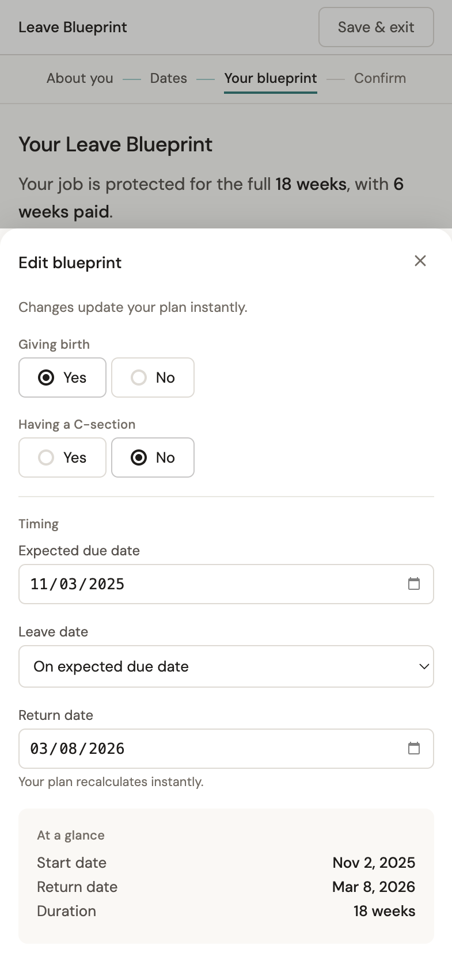Select Yes for Giving birth
Screen dimensions: 452x980
[62, 377]
